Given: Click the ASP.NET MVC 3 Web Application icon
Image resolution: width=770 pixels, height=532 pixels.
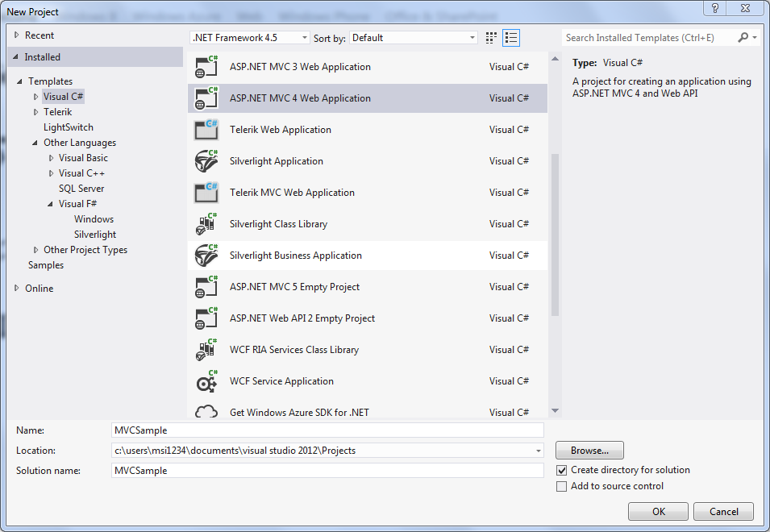Looking at the screenshot, I should click(x=206, y=67).
